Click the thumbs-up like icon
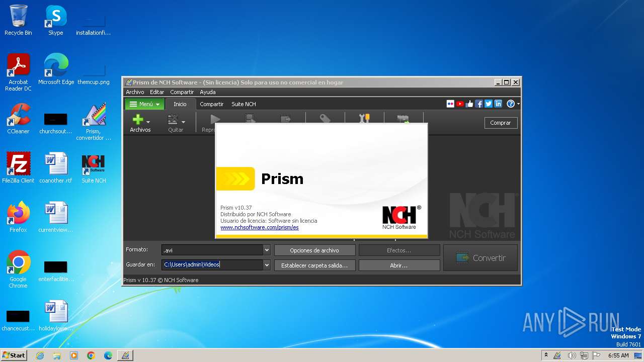 (469, 104)
